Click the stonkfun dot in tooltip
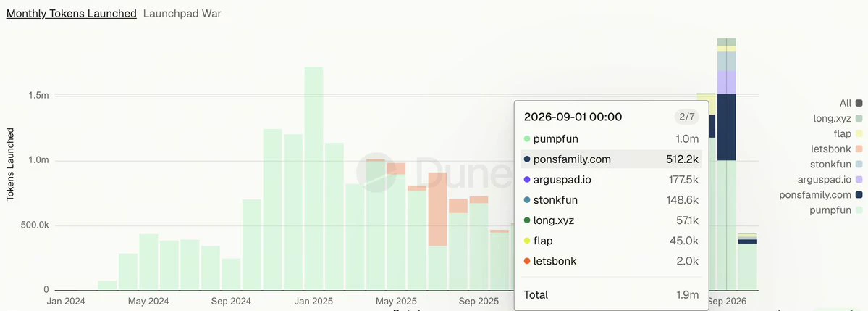This screenshot has height=311, width=868. click(527, 200)
